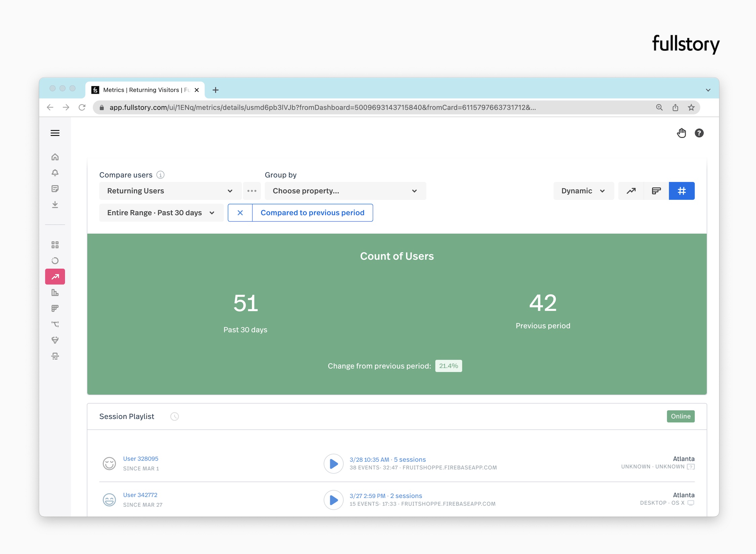The height and width of the screenshot is (554, 756).
Task: Click the 21.4% change badge
Action: [449, 366]
